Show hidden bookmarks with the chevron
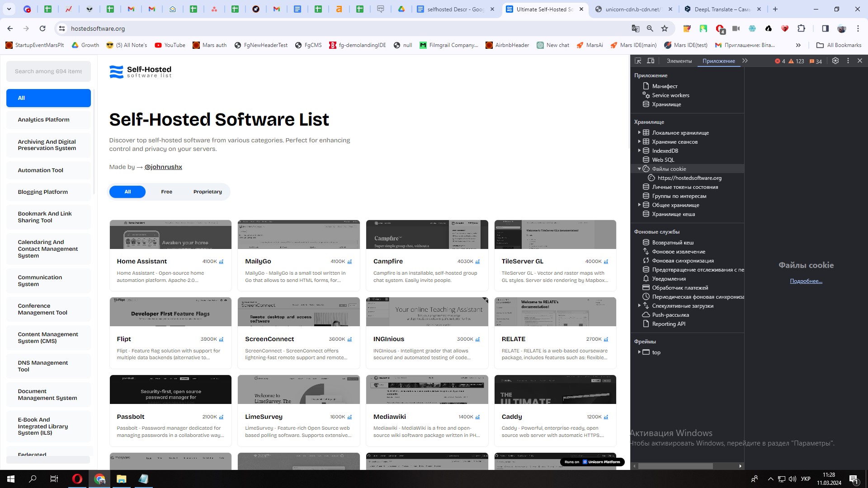Screen dimensions: 868x488 tap(798, 45)
